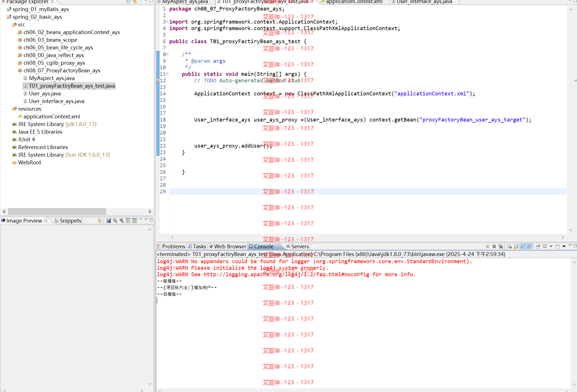
Task: Click the Display Selected Console icon
Action: [x=545, y=246]
